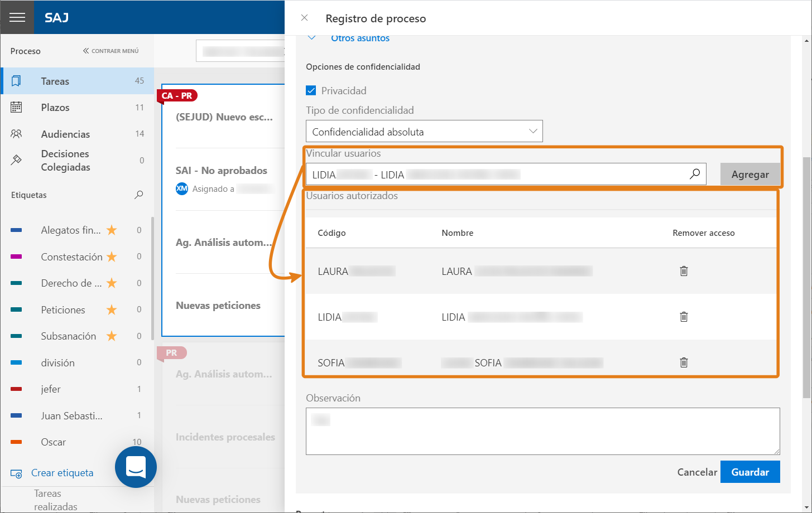Screen dimensions: 812x513
Task: Open Decisiones Colegiadas in the sidebar
Action: (76, 161)
